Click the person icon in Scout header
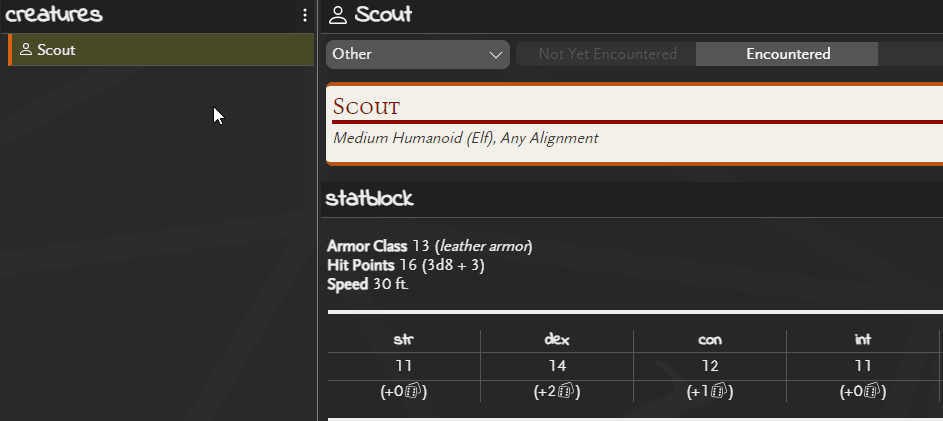The height and width of the screenshot is (421, 943). coord(338,15)
